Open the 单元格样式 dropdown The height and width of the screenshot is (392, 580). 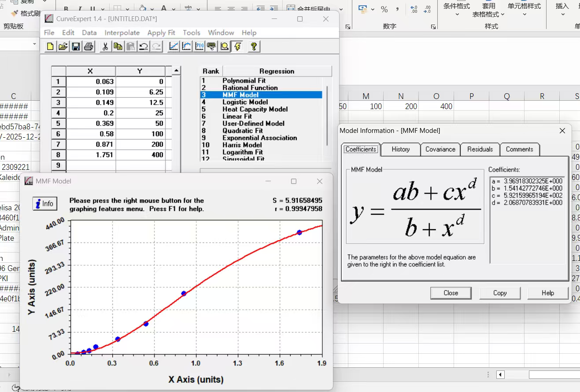pos(524,15)
